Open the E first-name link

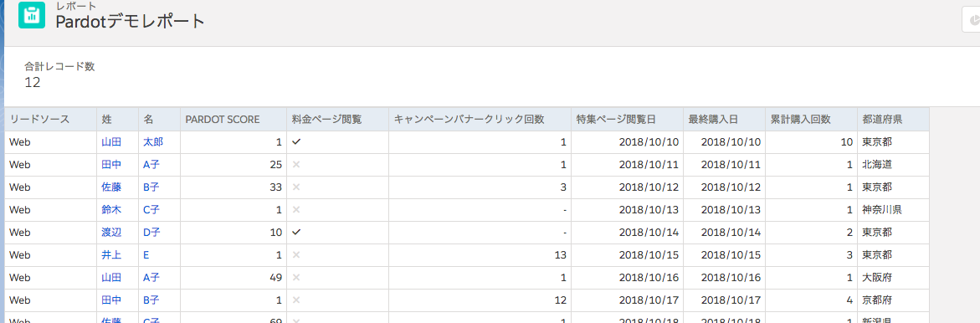(146, 254)
